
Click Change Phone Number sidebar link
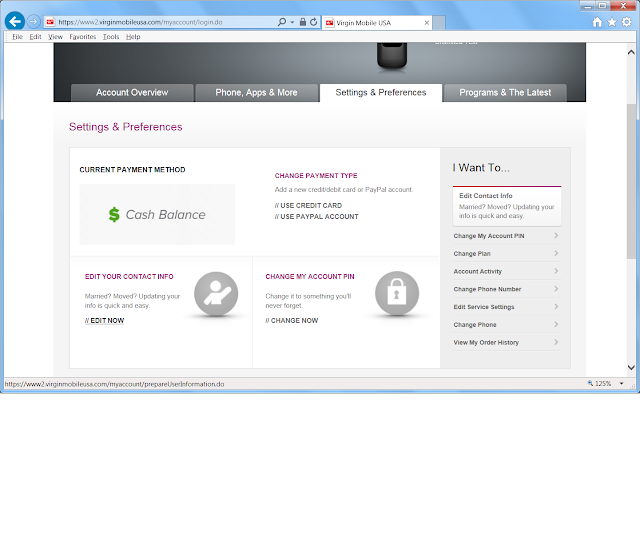[487, 289]
